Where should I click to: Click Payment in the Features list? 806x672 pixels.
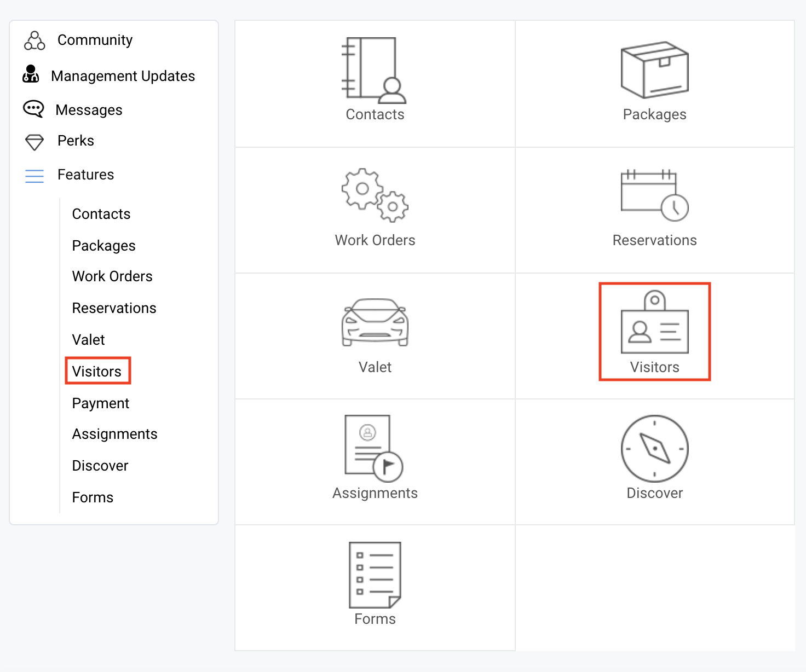(101, 403)
